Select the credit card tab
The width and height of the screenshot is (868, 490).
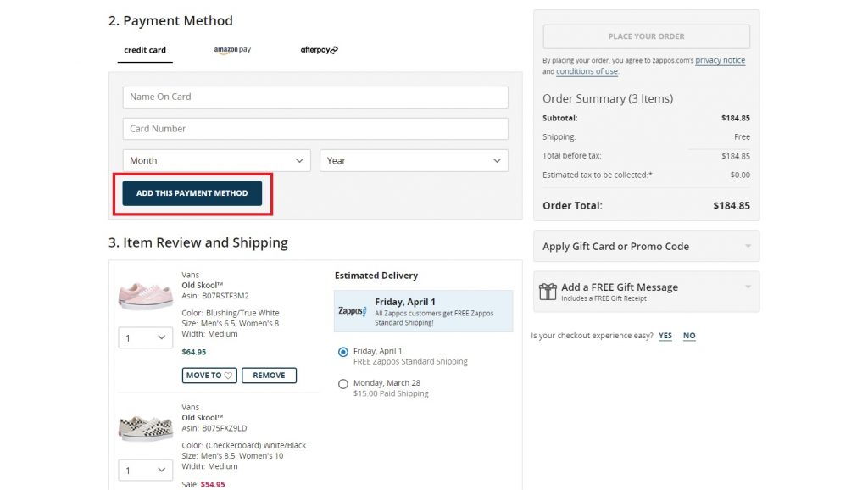pyautogui.click(x=145, y=50)
